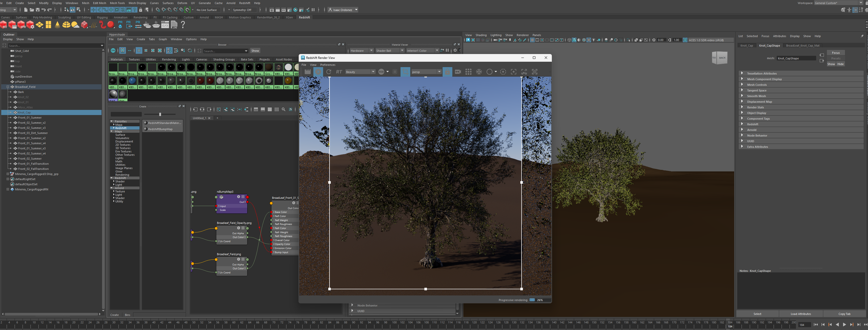This screenshot has height=330, width=868.
Task: Click the snowflake freeze icon in Render View
Action: [x=479, y=72]
